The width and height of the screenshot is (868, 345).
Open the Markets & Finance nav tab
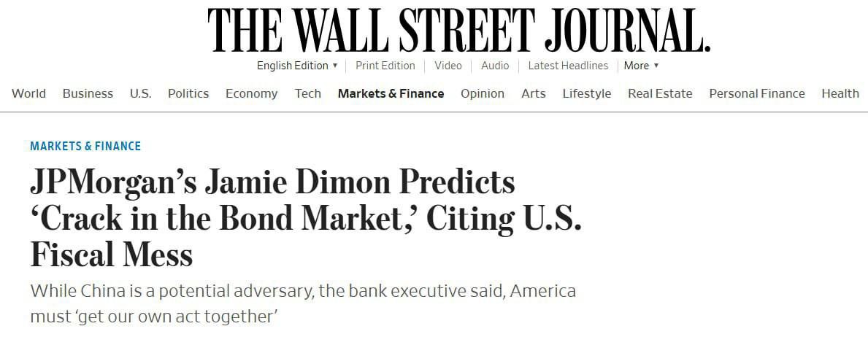[391, 93]
